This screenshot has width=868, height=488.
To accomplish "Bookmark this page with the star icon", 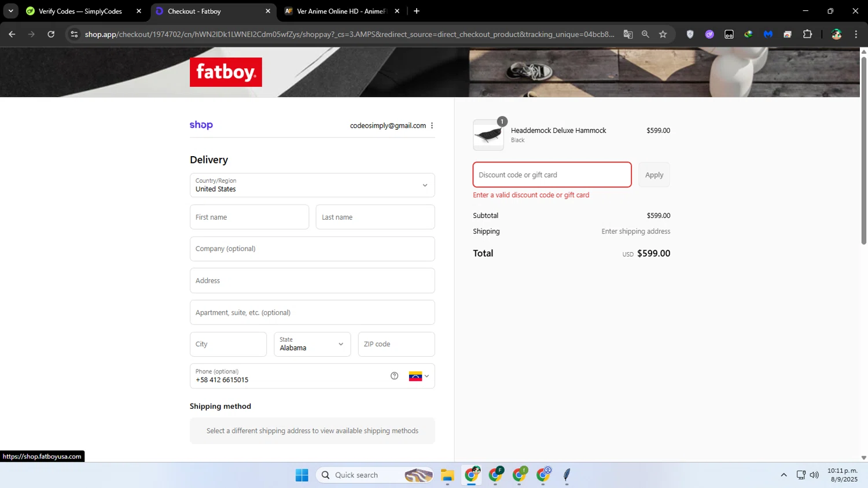I will pyautogui.click(x=663, y=34).
